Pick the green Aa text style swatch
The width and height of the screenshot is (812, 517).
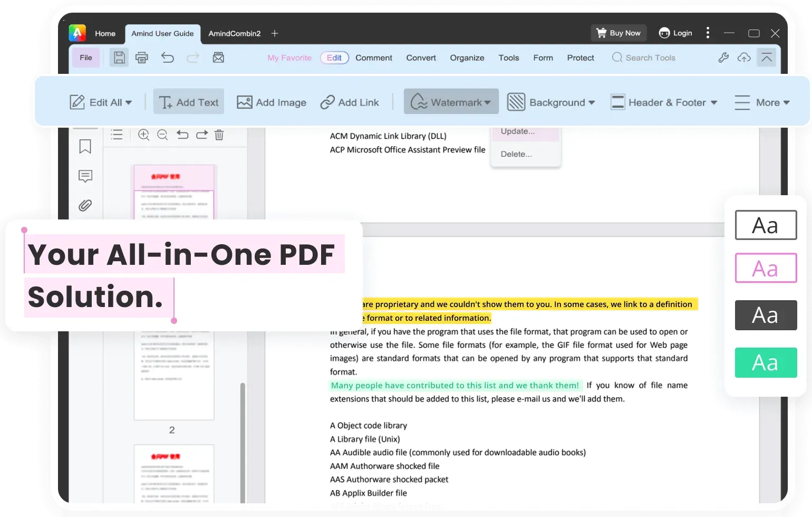(x=766, y=362)
